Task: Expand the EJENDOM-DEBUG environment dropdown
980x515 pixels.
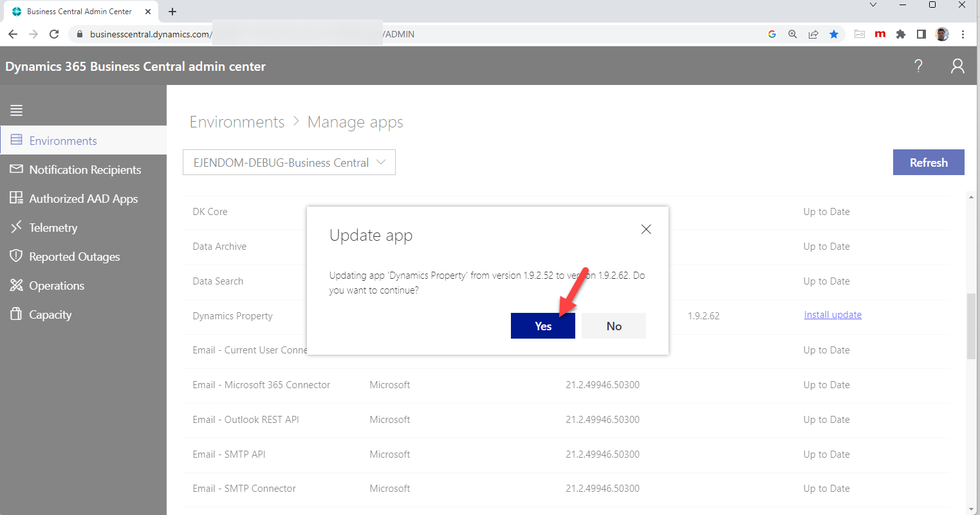Action: 289,162
